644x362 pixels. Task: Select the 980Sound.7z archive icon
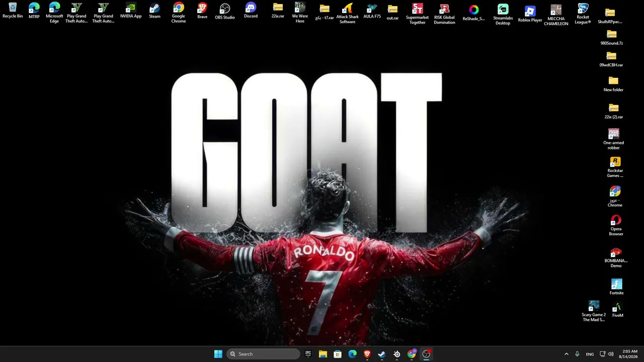coord(611,37)
